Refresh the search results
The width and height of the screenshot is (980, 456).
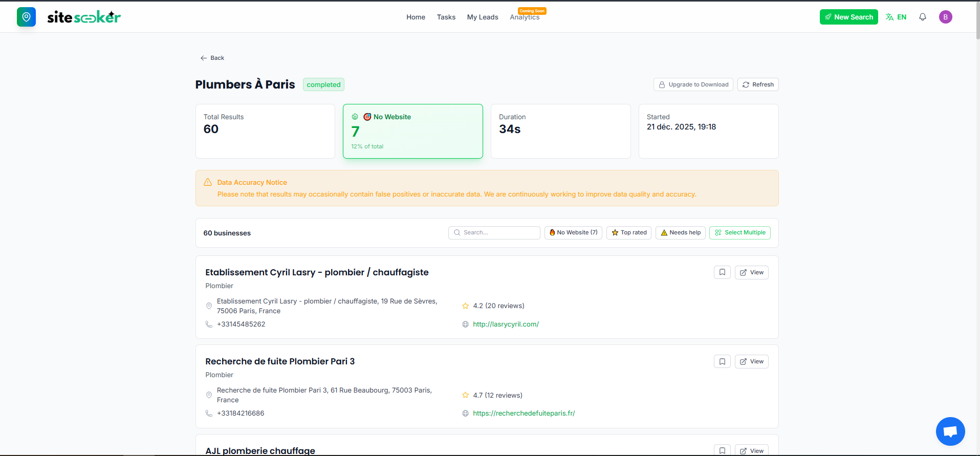(758, 84)
